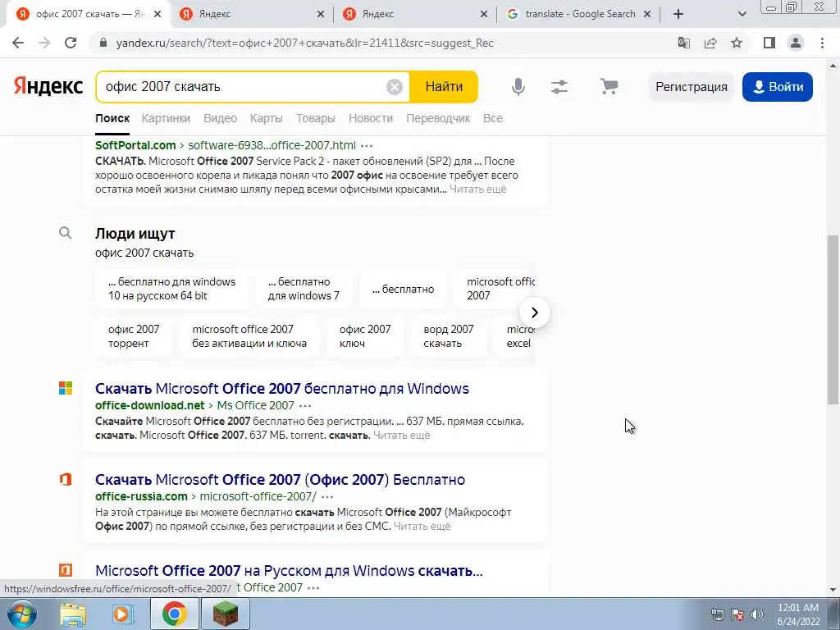Open the side panel icon

pos(769,43)
